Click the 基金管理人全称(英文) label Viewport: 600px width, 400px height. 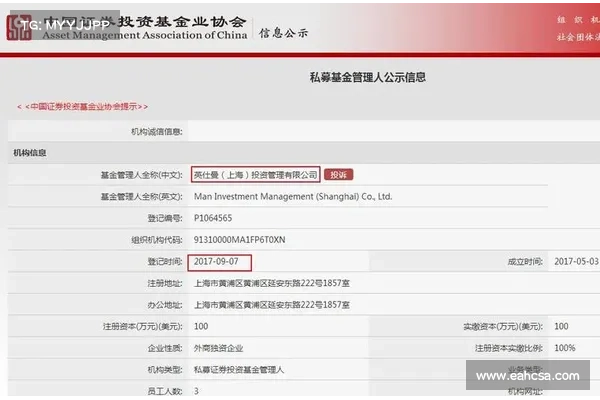click(142, 197)
